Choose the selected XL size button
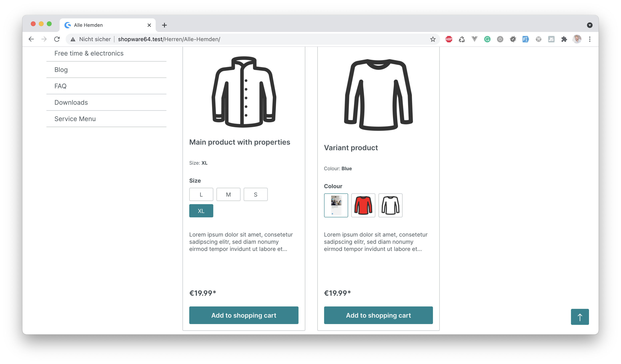 pos(201,211)
